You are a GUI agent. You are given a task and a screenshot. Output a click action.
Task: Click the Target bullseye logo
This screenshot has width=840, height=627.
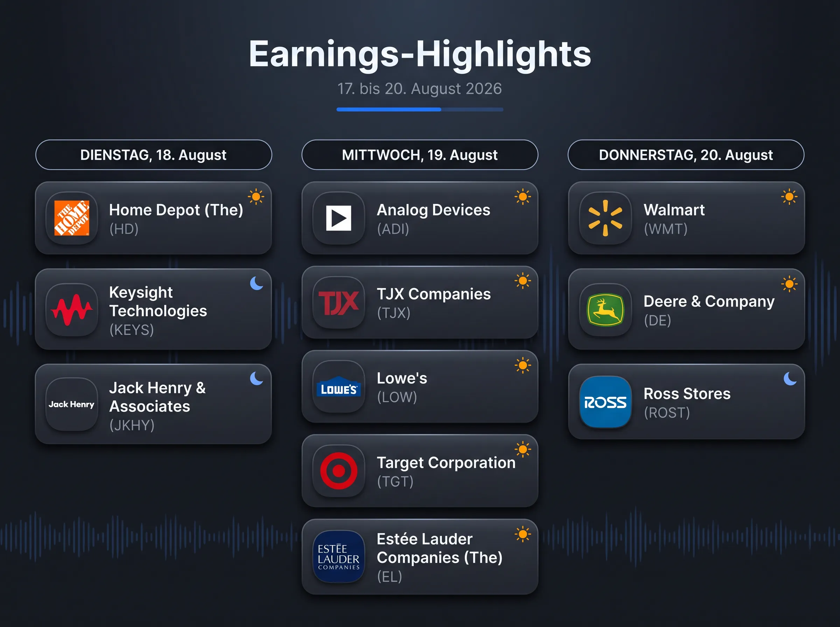click(x=338, y=471)
